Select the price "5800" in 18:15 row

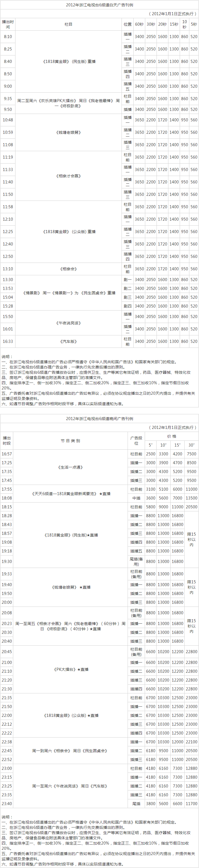coord(150,507)
